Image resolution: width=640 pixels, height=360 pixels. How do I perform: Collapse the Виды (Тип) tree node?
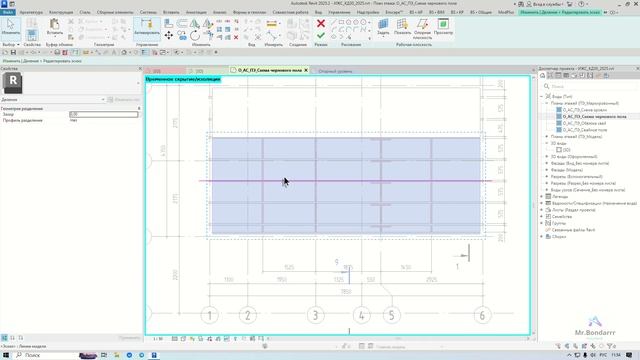[x=542, y=97]
